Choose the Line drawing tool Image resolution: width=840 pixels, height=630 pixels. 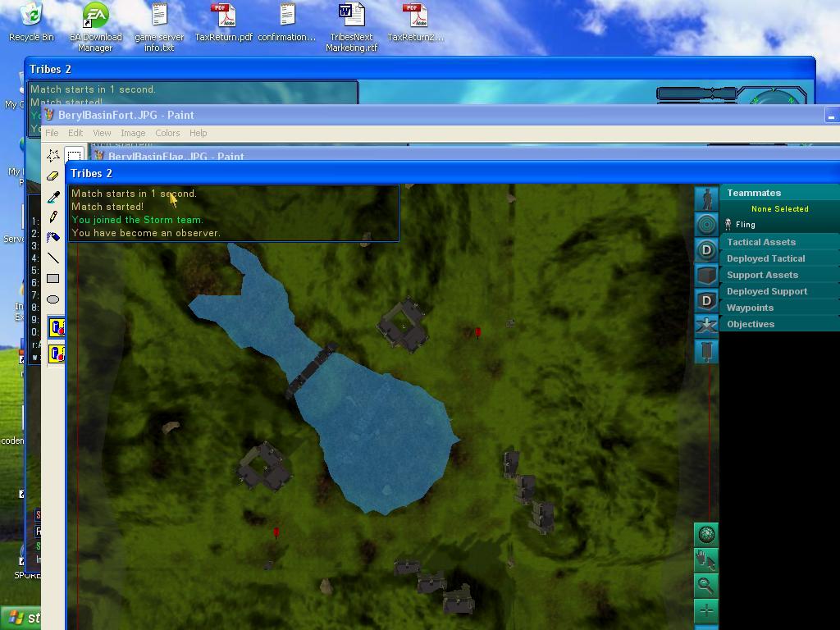tap(53, 258)
